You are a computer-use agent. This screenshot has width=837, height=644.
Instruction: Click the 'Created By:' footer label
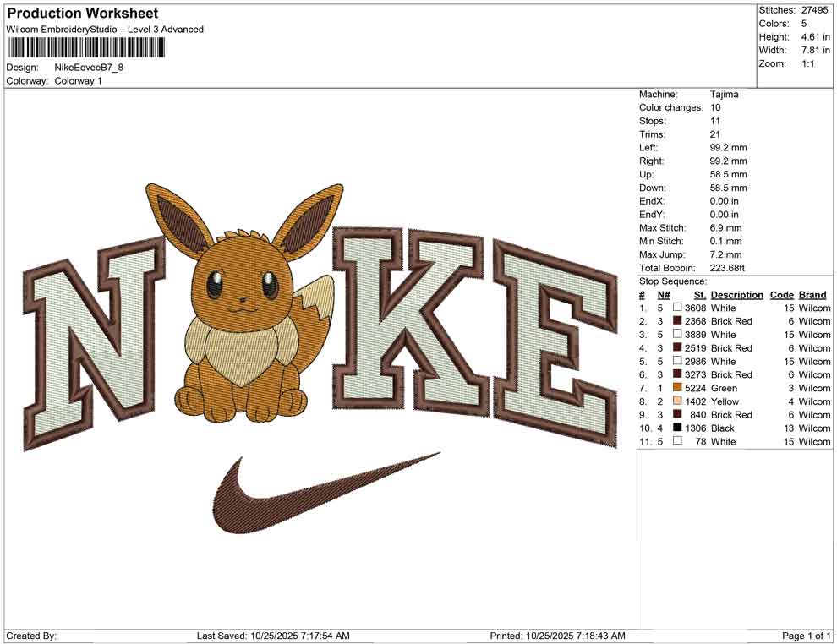pyautogui.click(x=31, y=635)
